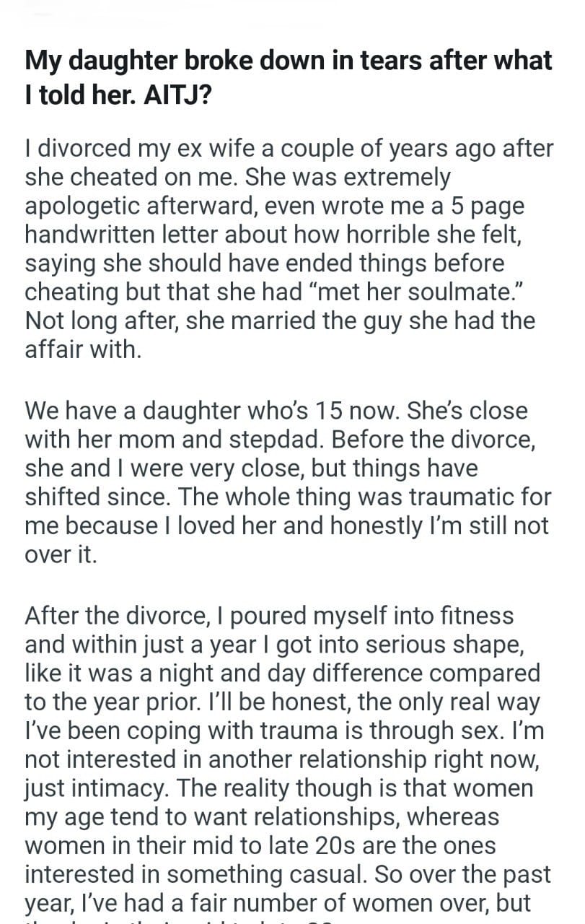The image size is (585, 924).
Task: Click the first paragraph about the divorce
Action: pos(289,249)
